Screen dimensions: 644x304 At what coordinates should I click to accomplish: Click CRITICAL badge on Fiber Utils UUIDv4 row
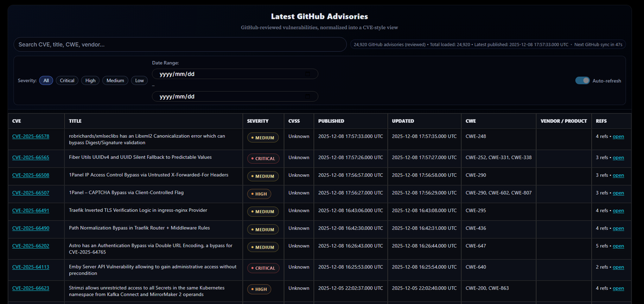click(263, 159)
